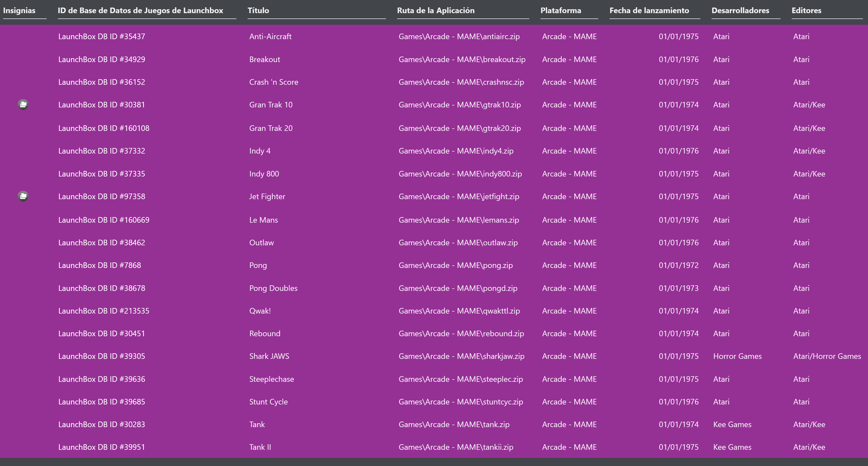This screenshot has height=466, width=868.
Task: Click LaunchBox DB ID #213535
Action: coord(104,311)
